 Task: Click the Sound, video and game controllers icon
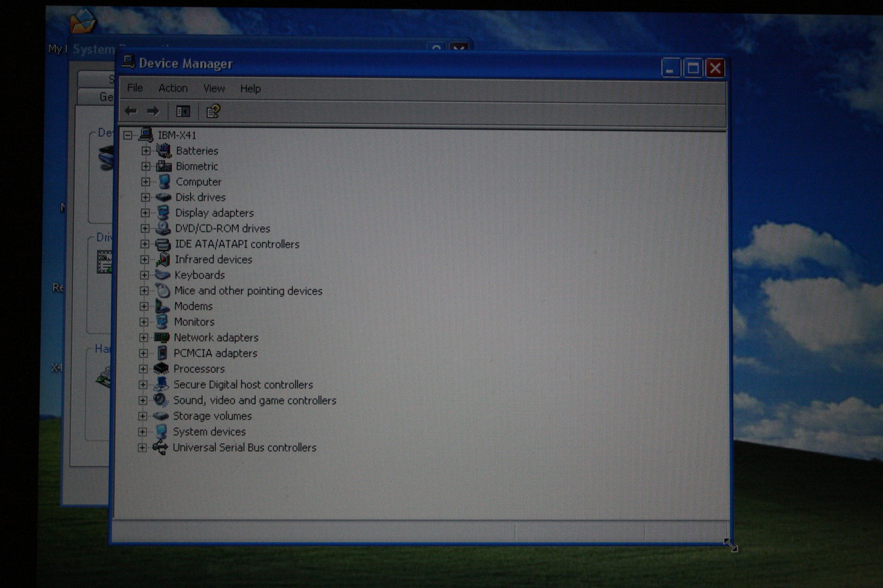pyautogui.click(x=161, y=401)
